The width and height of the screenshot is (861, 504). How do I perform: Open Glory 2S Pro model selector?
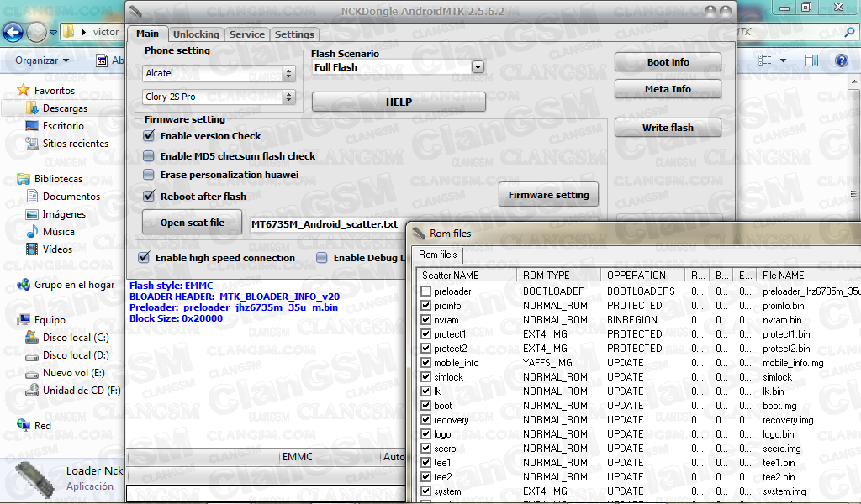click(219, 97)
